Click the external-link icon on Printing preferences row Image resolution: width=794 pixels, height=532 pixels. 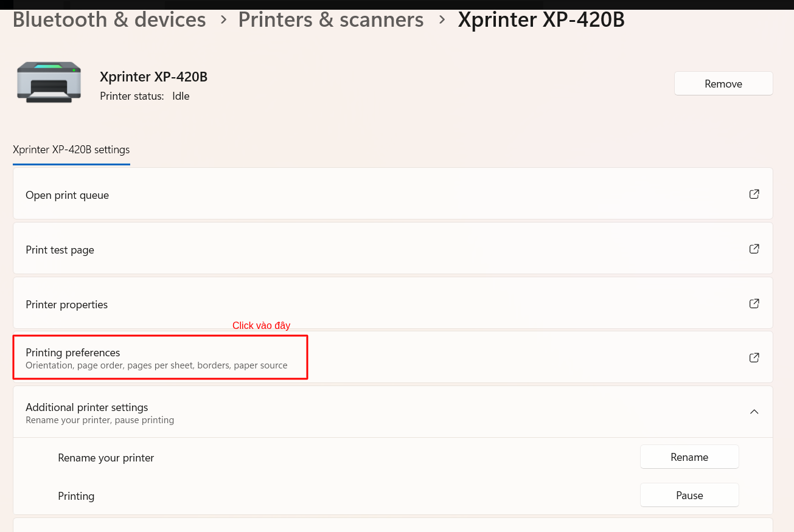click(754, 358)
